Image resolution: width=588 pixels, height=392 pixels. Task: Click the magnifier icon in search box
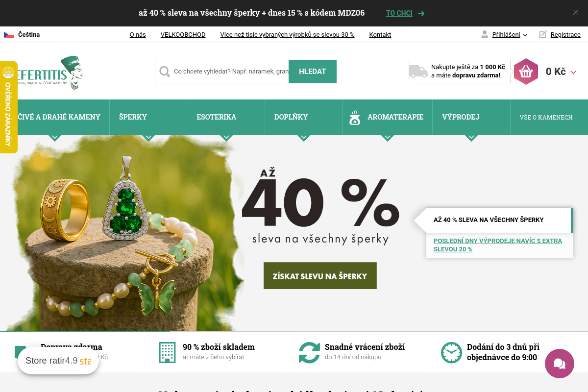165,72
